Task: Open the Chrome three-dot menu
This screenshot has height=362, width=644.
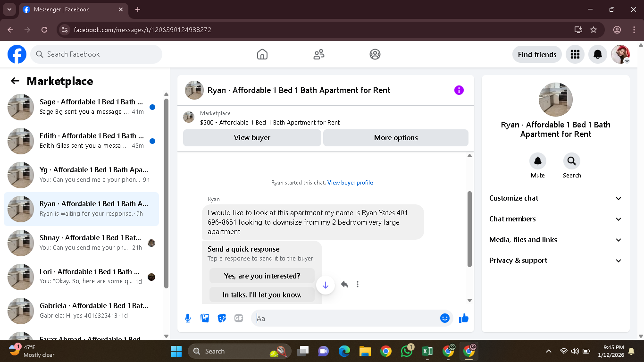Action: coord(634,30)
